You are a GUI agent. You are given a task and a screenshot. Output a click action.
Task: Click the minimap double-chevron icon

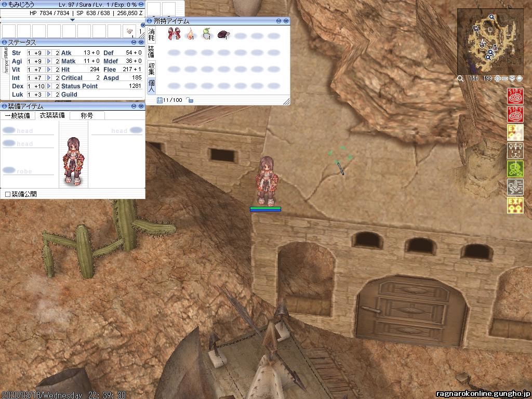point(512,79)
